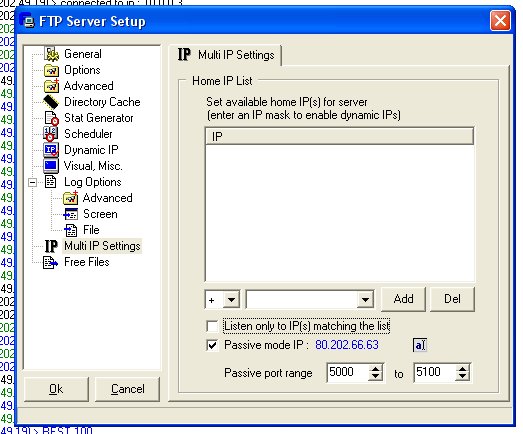523x434 pixels.
Task: Click the passive IP address 80.202.66.63
Action: click(x=347, y=345)
